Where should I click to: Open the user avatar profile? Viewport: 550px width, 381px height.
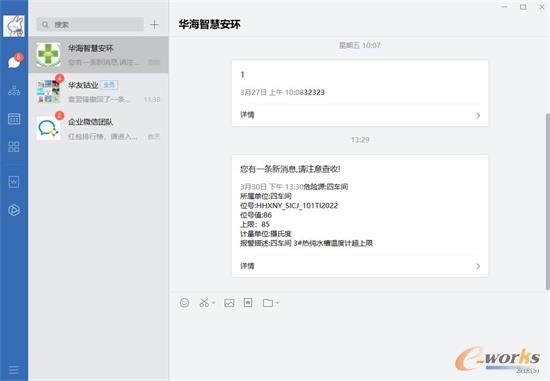[x=14, y=26]
